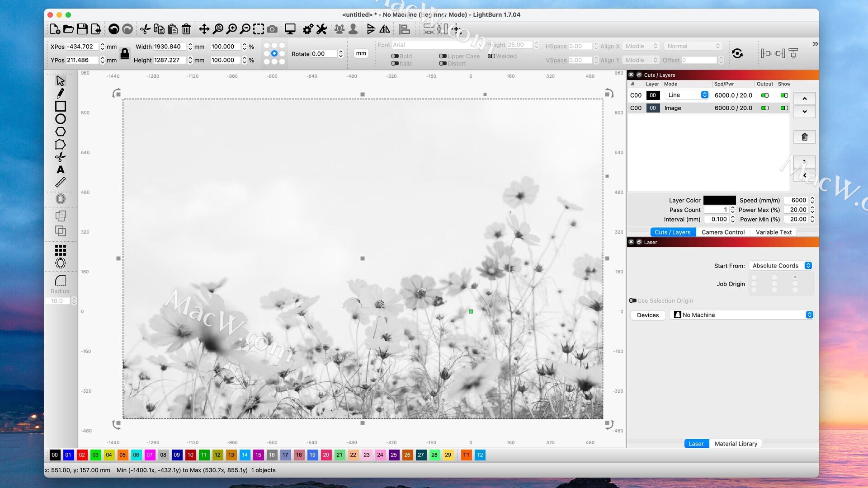Viewport: 868px width, 488px height.
Task: Open the Line mode dropdown
Action: pos(687,95)
